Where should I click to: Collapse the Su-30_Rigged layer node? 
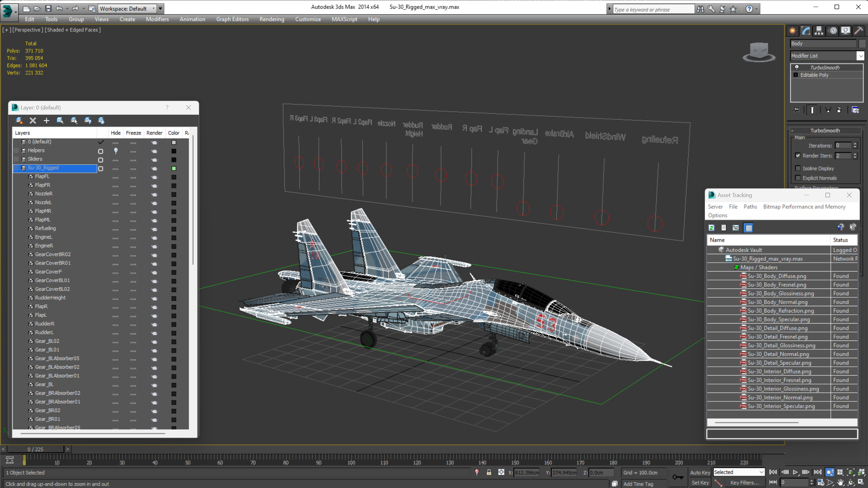16,168
